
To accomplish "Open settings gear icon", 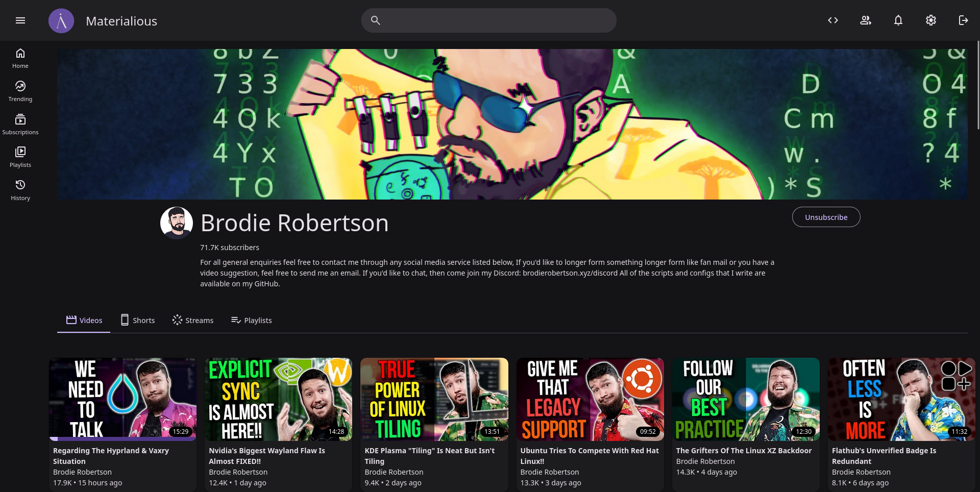I will point(931,20).
